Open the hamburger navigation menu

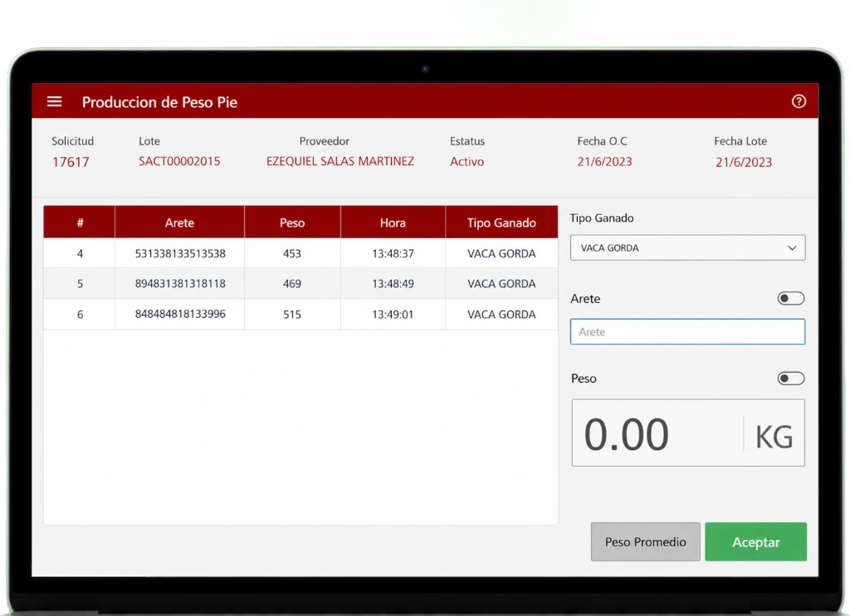coord(54,101)
